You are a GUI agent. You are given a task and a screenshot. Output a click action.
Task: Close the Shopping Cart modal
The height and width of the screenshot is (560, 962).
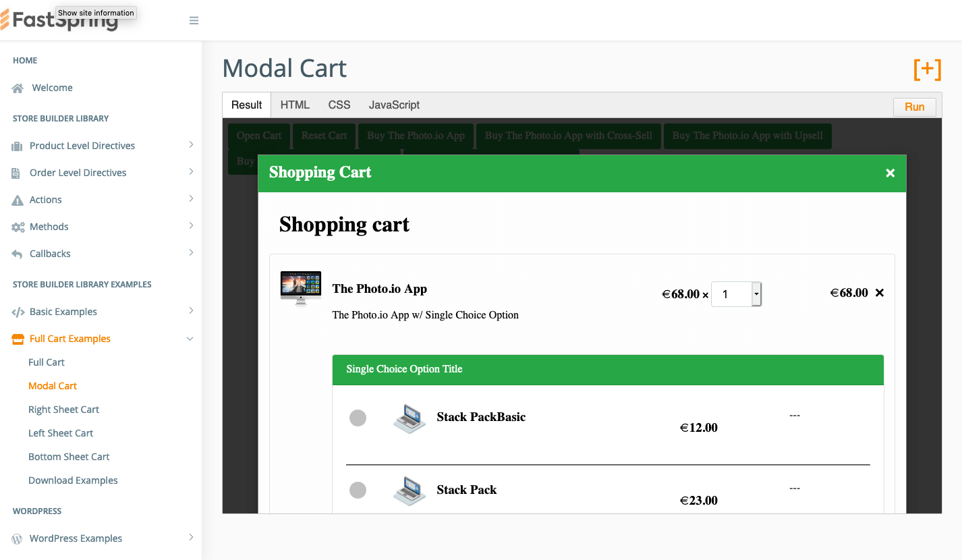[890, 173]
